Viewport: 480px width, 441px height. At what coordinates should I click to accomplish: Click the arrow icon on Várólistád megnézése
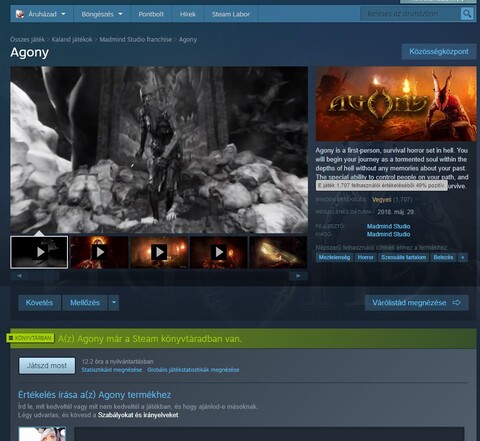[x=457, y=303]
